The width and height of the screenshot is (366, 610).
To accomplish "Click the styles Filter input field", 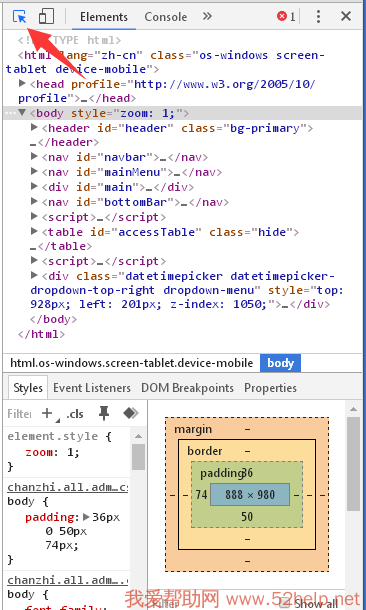I will tap(19, 414).
